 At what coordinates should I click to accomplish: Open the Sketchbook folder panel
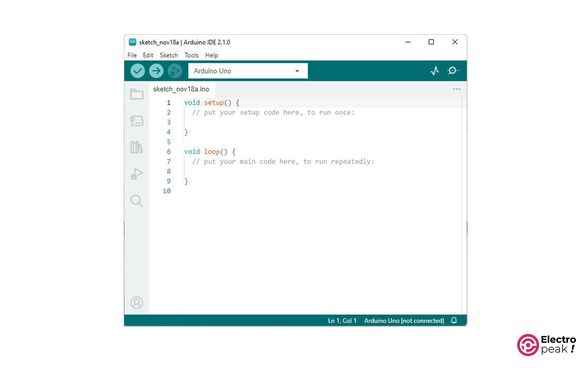(137, 94)
